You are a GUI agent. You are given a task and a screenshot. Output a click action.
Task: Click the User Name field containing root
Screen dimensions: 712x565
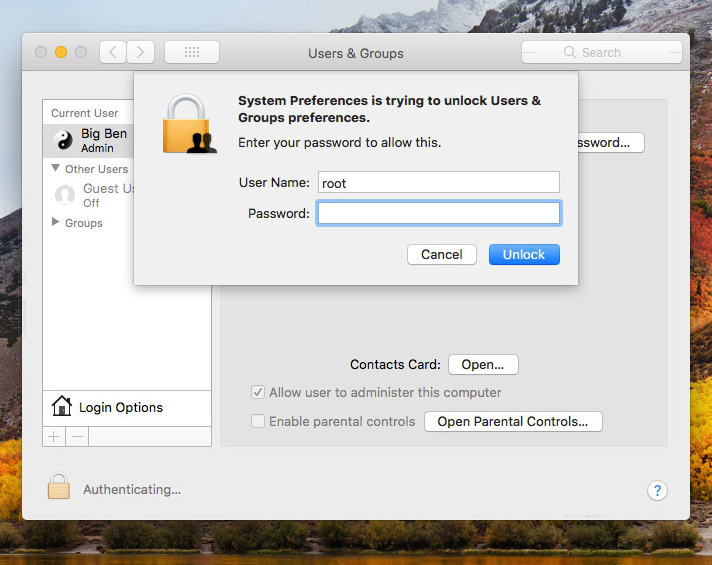439,182
